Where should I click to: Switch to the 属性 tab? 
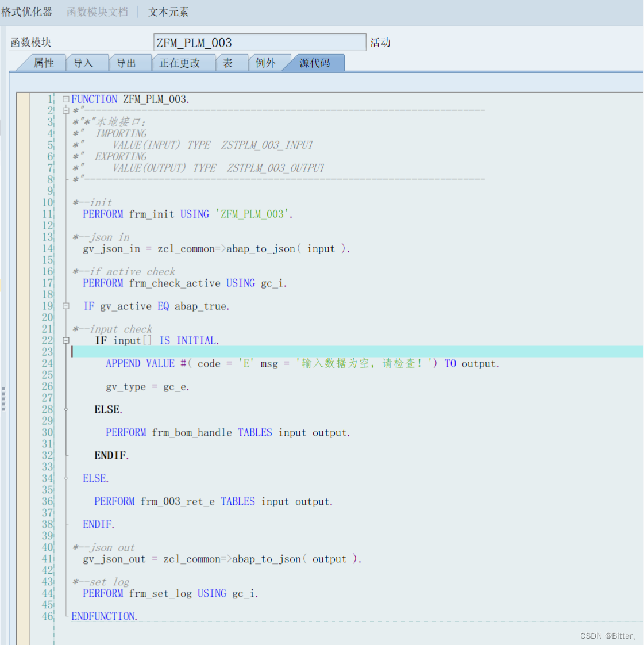tap(43, 63)
